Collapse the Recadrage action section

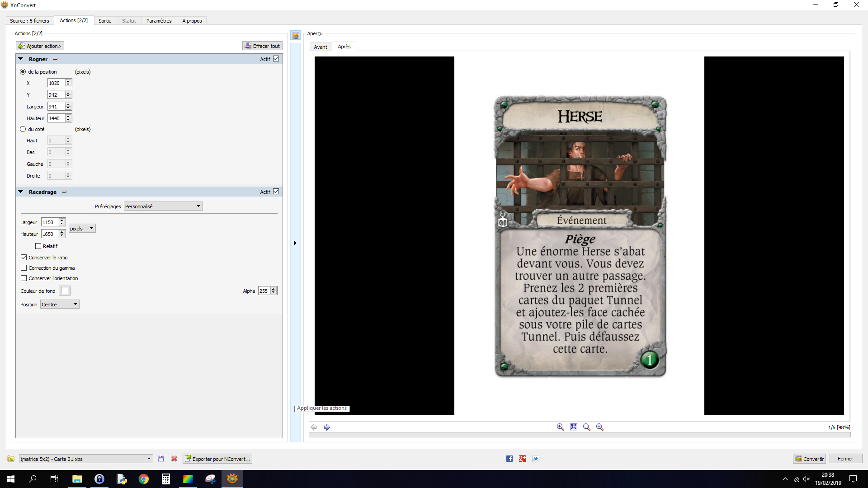pos(21,192)
